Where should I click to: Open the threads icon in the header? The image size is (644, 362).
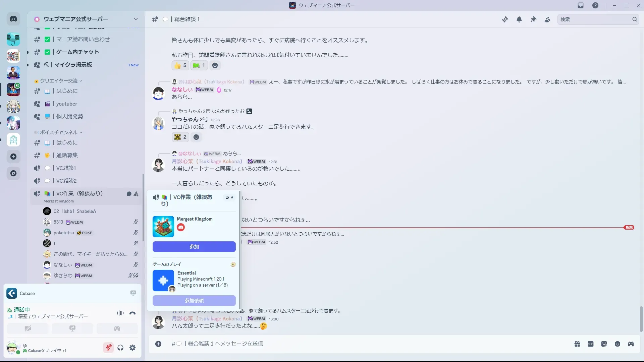(505, 19)
